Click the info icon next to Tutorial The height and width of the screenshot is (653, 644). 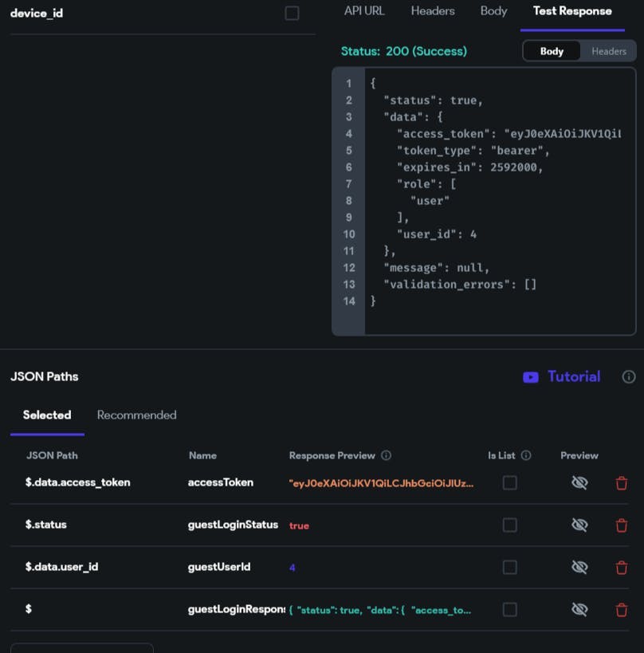[629, 377]
